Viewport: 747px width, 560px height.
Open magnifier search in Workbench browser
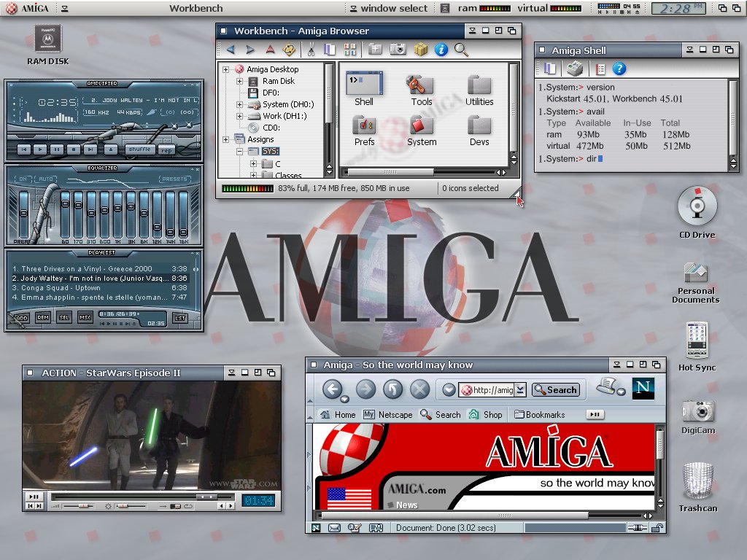pyautogui.click(x=461, y=50)
